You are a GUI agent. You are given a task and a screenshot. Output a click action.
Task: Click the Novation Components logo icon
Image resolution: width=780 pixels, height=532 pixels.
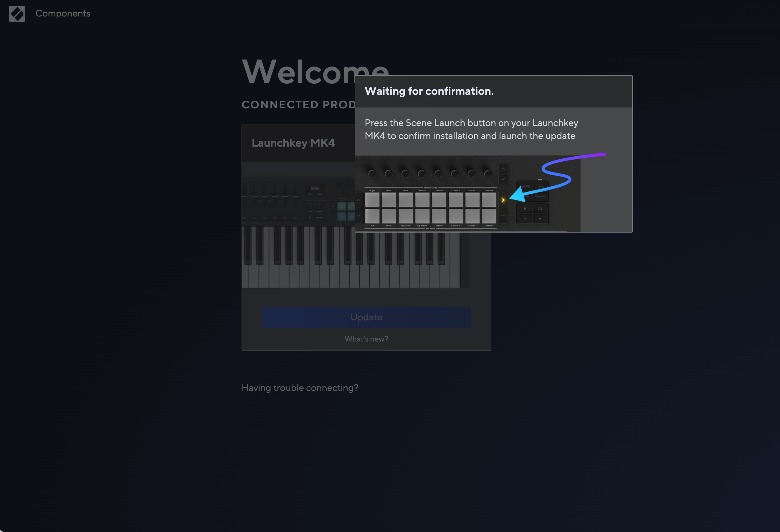17,14
